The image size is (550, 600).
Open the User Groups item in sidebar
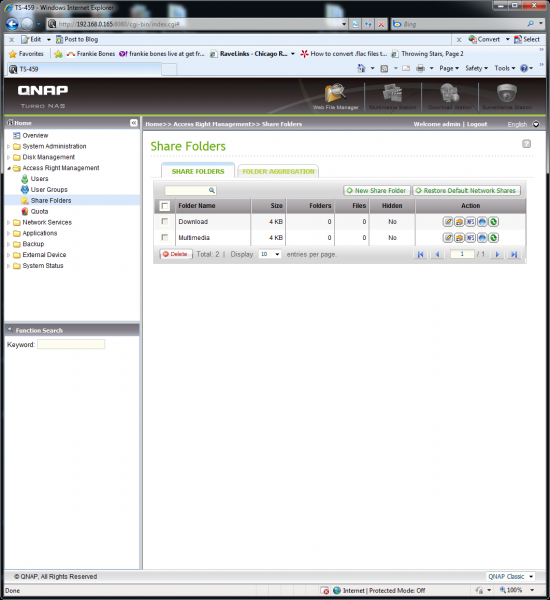49,189
